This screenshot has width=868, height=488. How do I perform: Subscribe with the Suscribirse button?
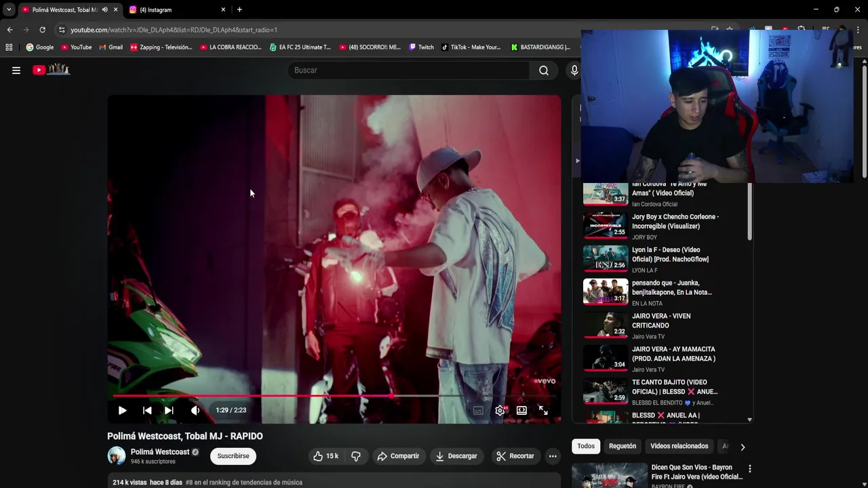click(x=233, y=456)
